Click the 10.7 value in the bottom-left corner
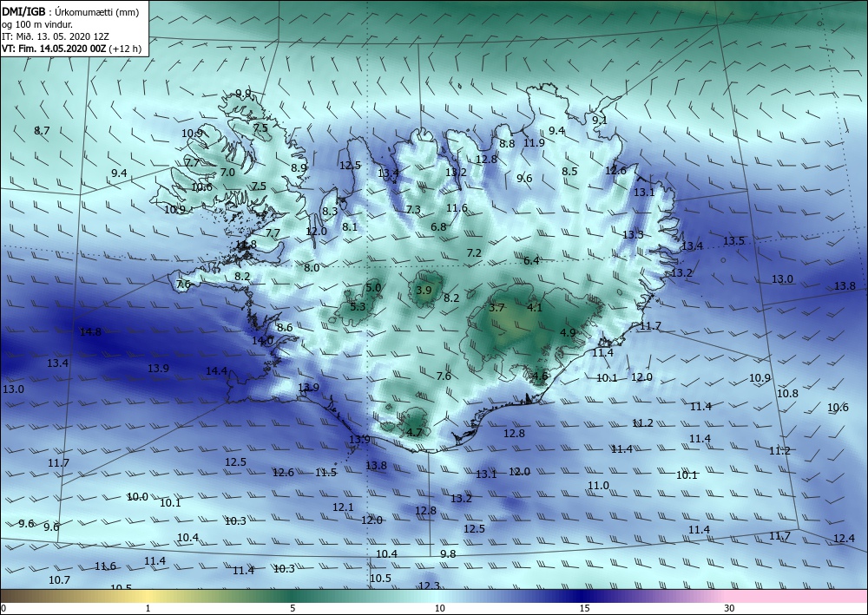 (x=59, y=579)
